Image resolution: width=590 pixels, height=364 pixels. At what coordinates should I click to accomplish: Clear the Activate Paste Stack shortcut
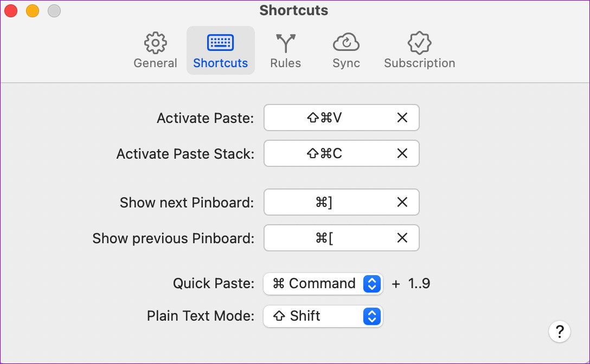402,153
